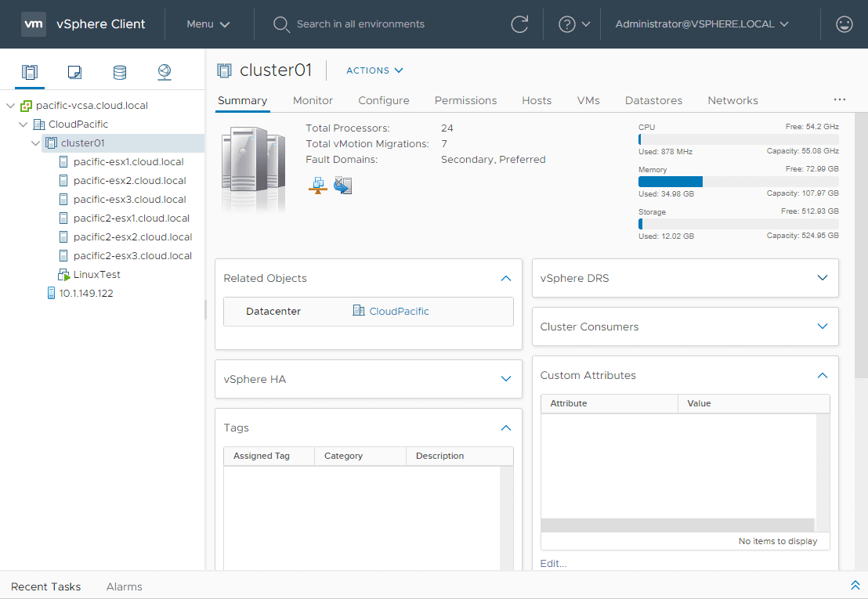The height and width of the screenshot is (599, 868).
Task: Open the Datastores tab
Action: coord(653,100)
